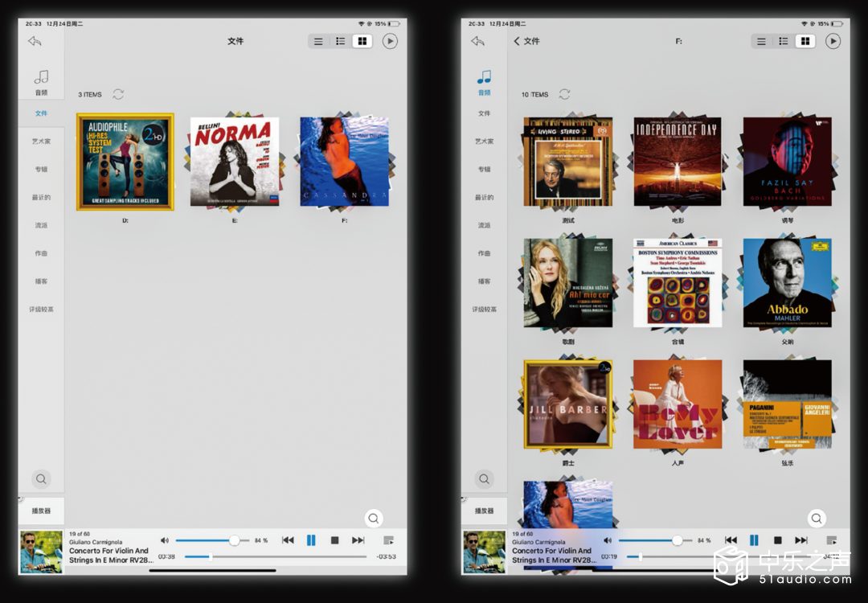Open 合辑 Boston Symphony Commissions folder
868x603 pixels.
click(x=678, y=283)
